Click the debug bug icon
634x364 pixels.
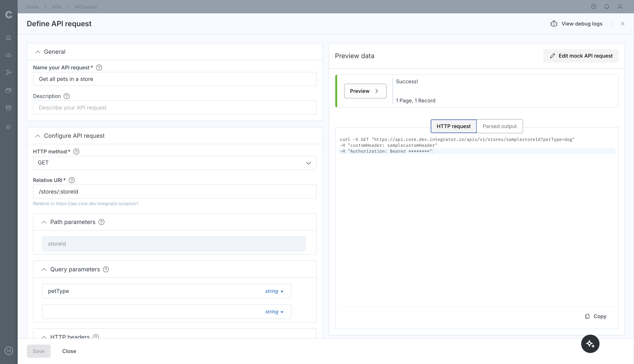pyautogui.click(x=554, y=24)
